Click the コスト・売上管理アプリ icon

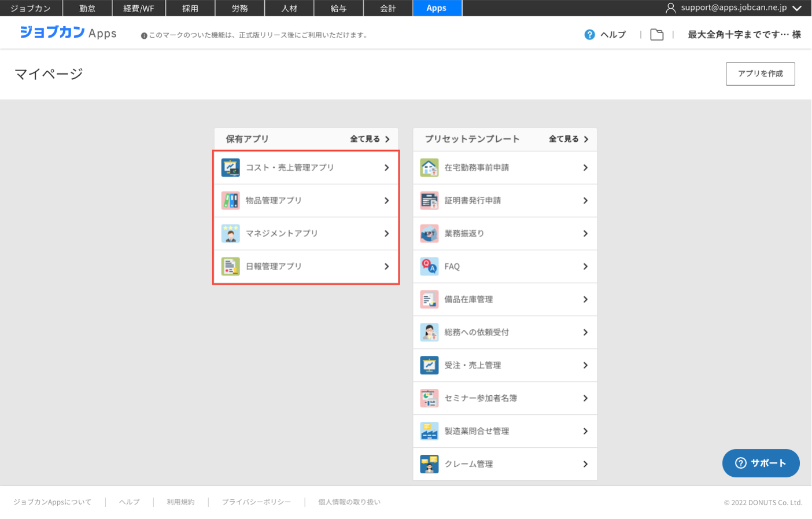230,168
